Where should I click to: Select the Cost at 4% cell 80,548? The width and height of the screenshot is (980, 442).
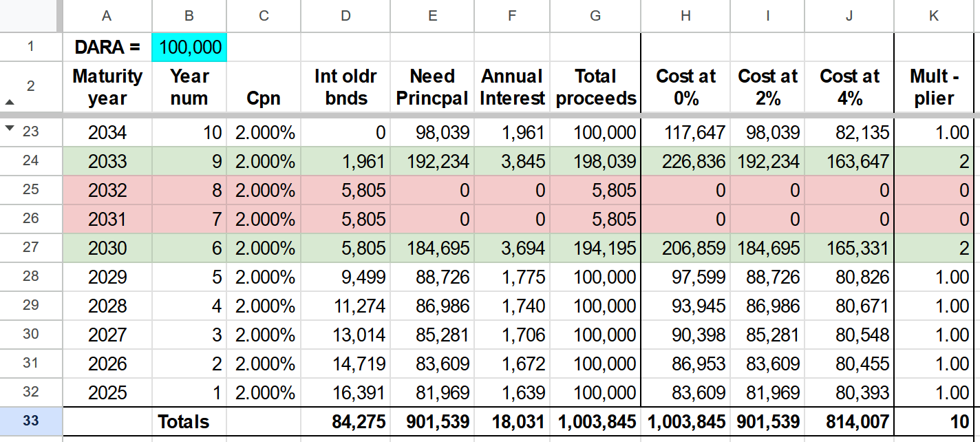(x=849, y=335)
